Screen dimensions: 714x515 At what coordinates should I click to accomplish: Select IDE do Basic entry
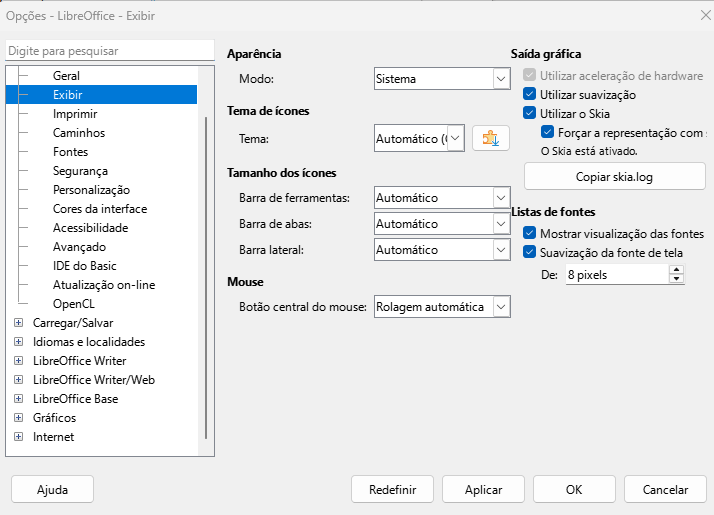coord(85,265)
